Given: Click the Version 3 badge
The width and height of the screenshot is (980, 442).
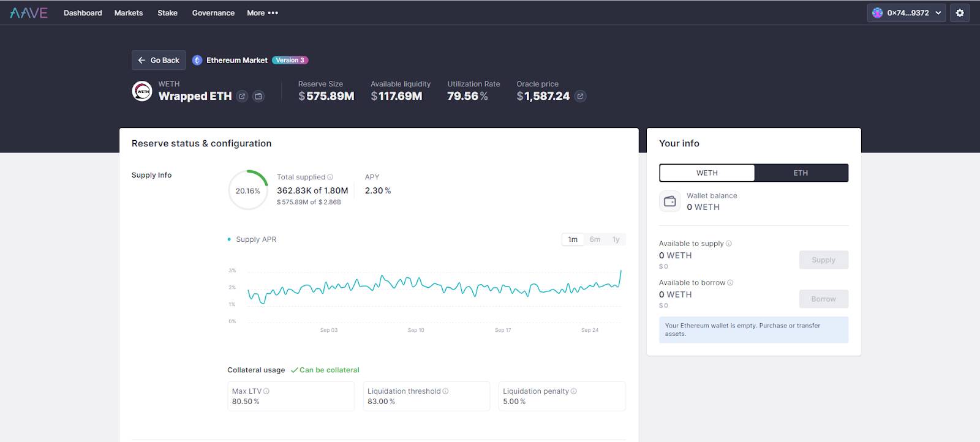Looking at the screenshot, I should (290, 60).
